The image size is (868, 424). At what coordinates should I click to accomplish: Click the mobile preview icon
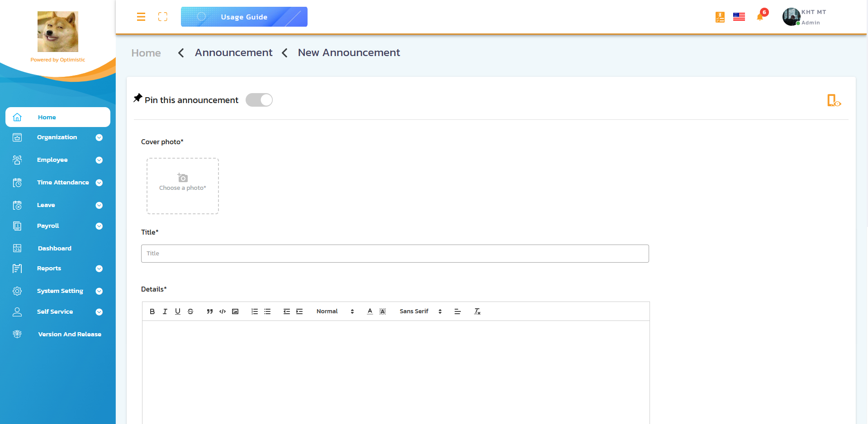click(x=834, y=100)
